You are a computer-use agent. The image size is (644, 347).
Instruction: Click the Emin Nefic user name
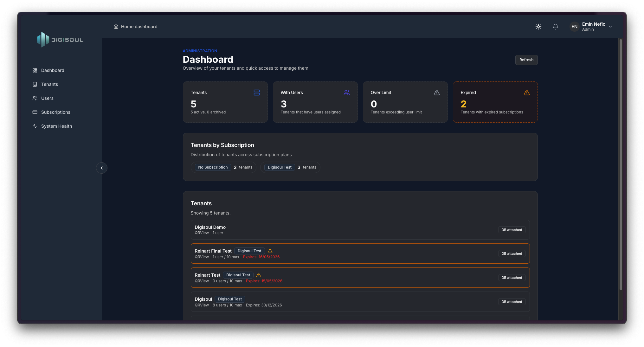pyautogui.click(x=594, y=24)
